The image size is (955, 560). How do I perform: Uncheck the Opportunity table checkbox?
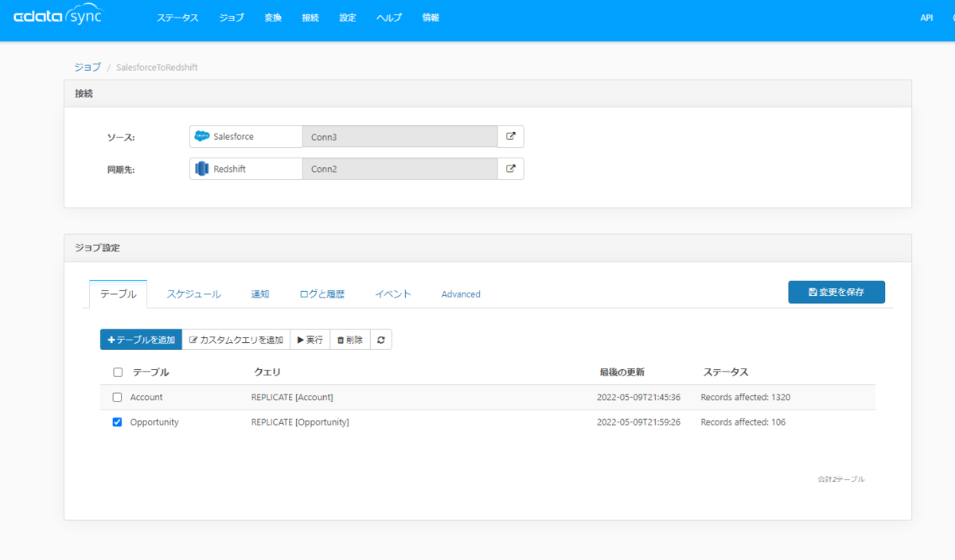click(x=118, y=422)
